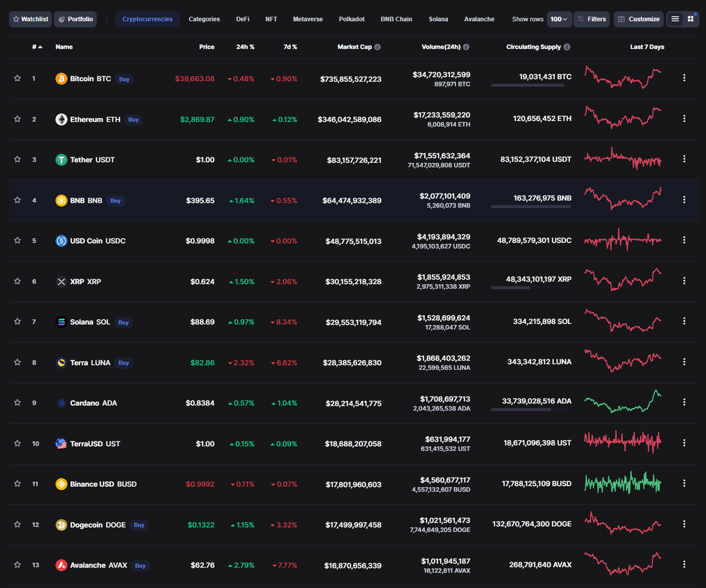Click the Dogecoin logo icon
Image resolution: width=706 pixels, height=588 pixels.
point(61,524)
